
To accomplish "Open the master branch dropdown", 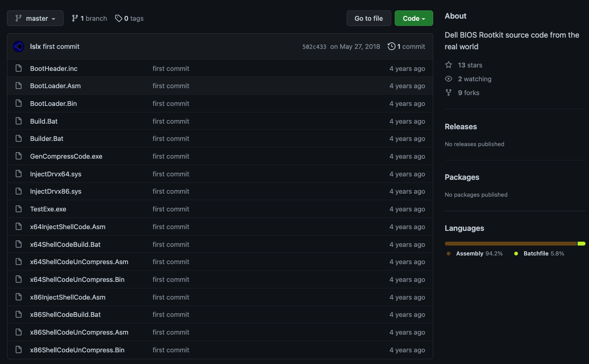I will 35,18.
